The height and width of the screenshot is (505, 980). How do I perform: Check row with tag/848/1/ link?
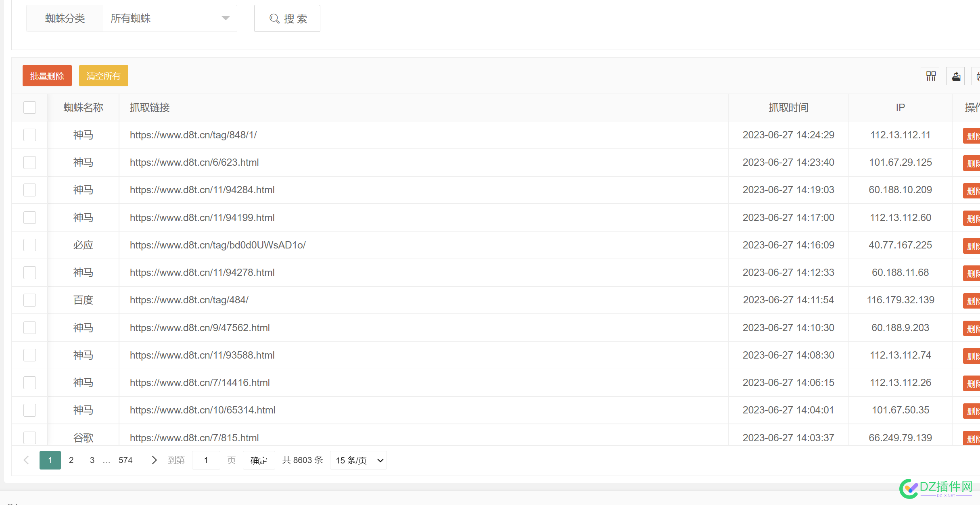click(30, 135)
